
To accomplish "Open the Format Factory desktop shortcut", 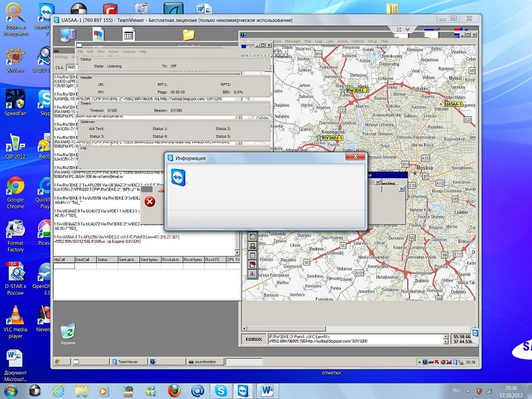I will click(15, 236).
